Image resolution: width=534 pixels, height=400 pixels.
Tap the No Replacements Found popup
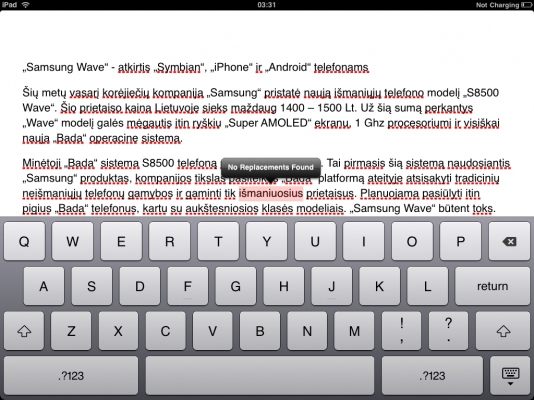point(270,167)
